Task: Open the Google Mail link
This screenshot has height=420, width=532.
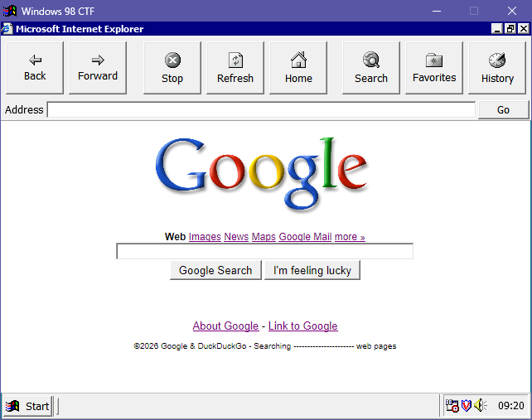Action: click(305, 236)
